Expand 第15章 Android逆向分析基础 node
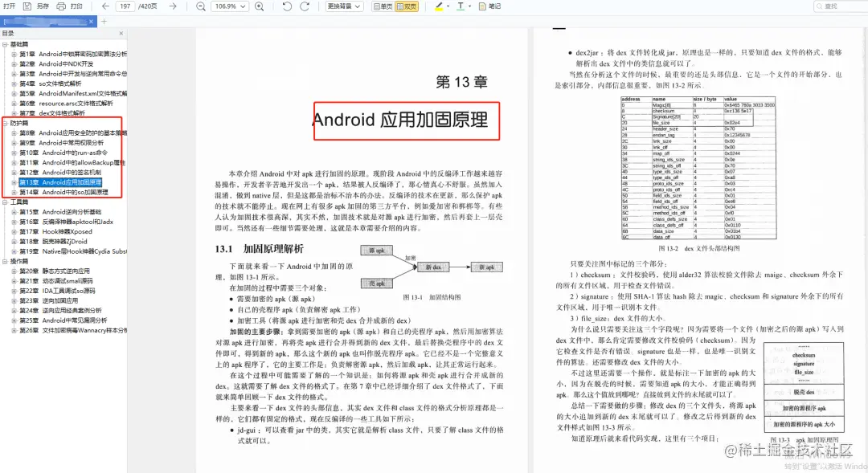 pyautogui.click(x=14, y=212)
